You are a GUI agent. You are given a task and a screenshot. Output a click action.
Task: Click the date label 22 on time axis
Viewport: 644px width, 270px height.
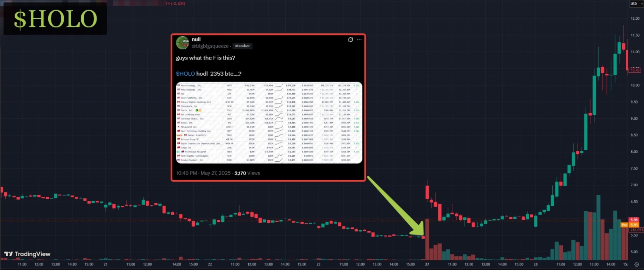pos(210,264)
